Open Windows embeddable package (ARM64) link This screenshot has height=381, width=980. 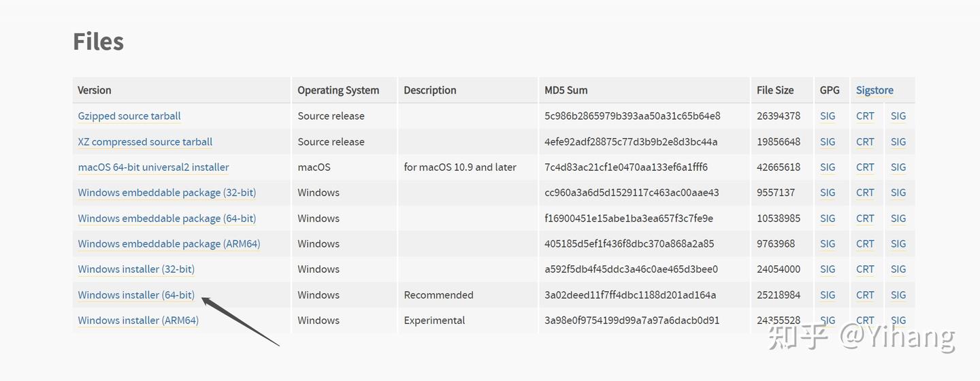[x=169, y=244]
